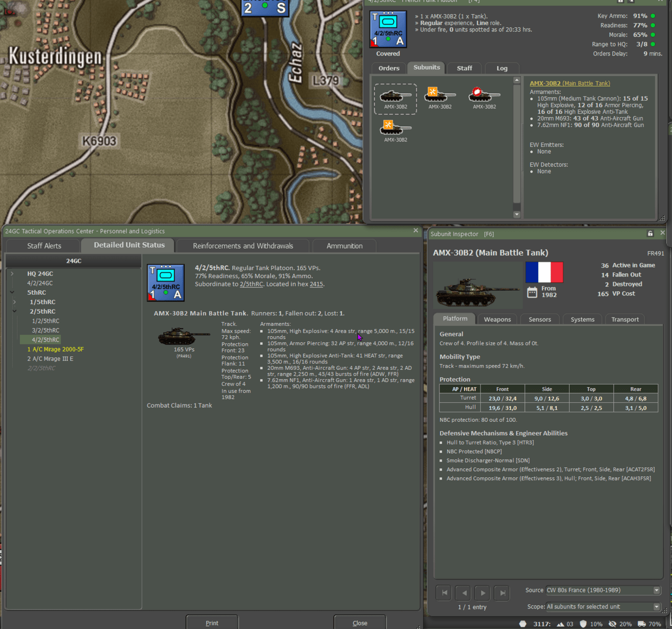672x629 pixels.
Task: Follow the 2/5thRC superior unit link
Action: pyautogui.click(x=251, y=284)
